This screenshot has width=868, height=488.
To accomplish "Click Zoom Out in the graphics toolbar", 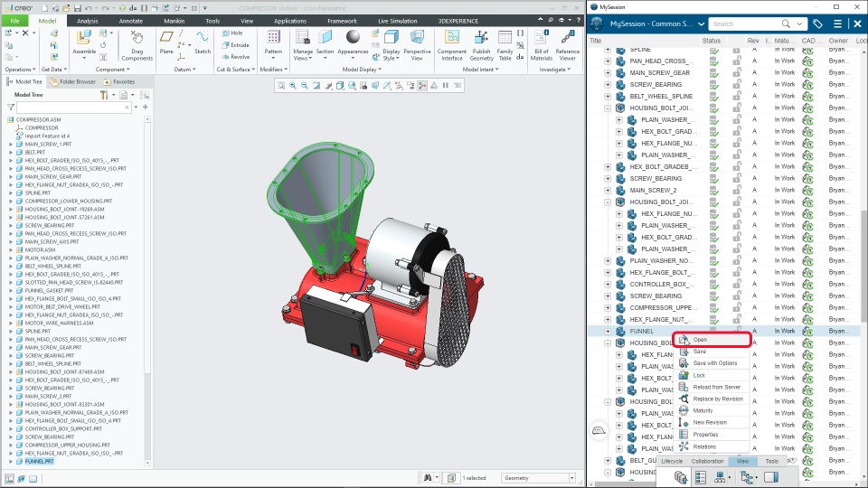I will (305, 85).
